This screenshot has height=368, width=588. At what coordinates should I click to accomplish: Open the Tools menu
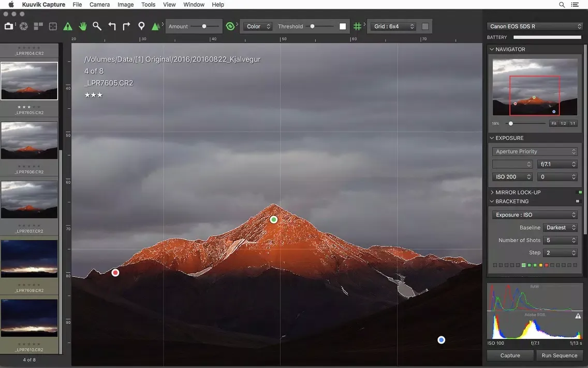pyautogui.click(x=148, y=5)
